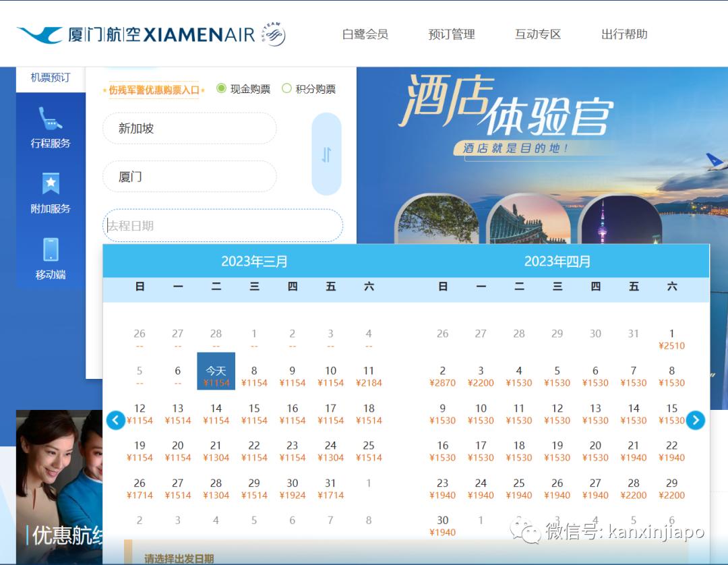Viewport: 728px width, 565px height.
Task: Open the 伤残军警优惠购票入口 link
Action: pos(152,88)
